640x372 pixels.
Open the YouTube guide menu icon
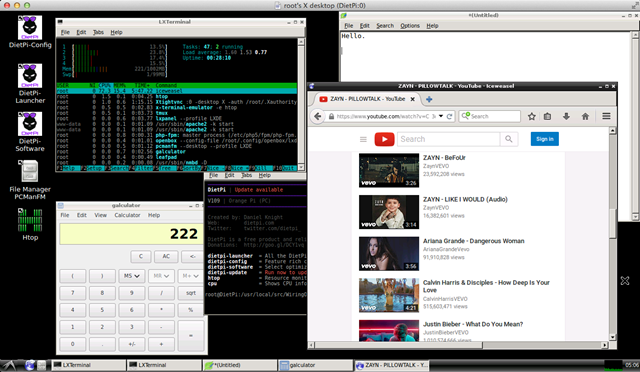click(363, 139)
